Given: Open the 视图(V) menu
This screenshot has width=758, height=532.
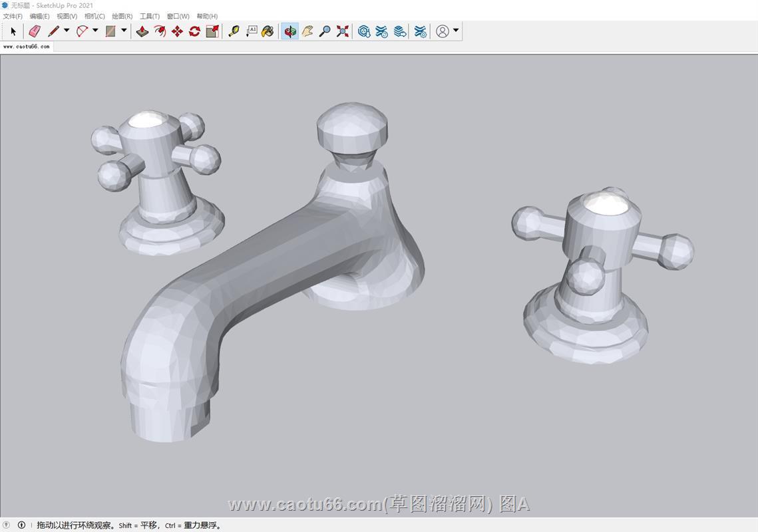Looking at the screenshot, I should point(67,16).
